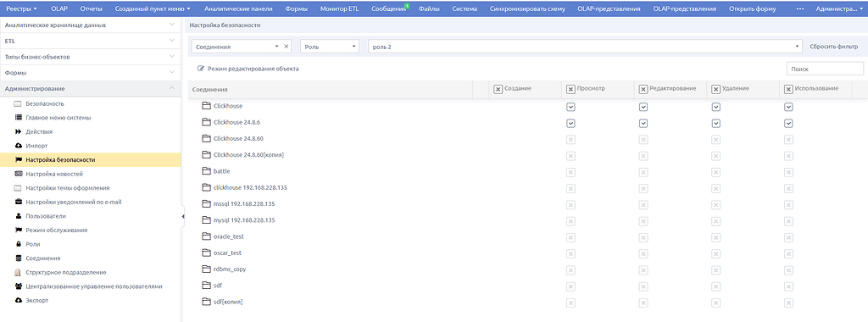Toggle the Редактирование column header checkbox
Image resolution: width=868 pixels, height=322 pixels.
(643, 89)
